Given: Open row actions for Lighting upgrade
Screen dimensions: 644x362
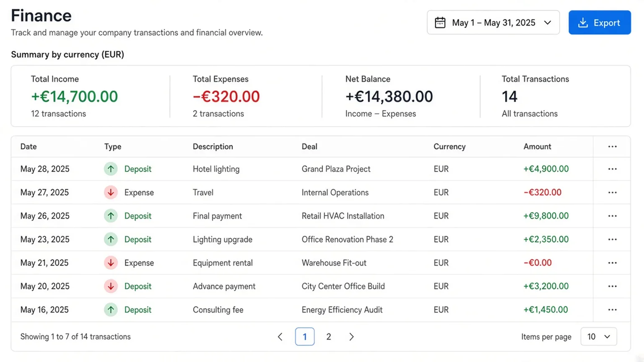Looking at the screenshot, I should [612, 239].
